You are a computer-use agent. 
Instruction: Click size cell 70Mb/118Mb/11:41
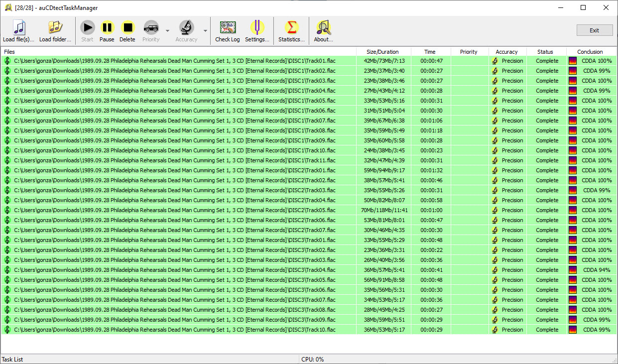tap(384, 210)
